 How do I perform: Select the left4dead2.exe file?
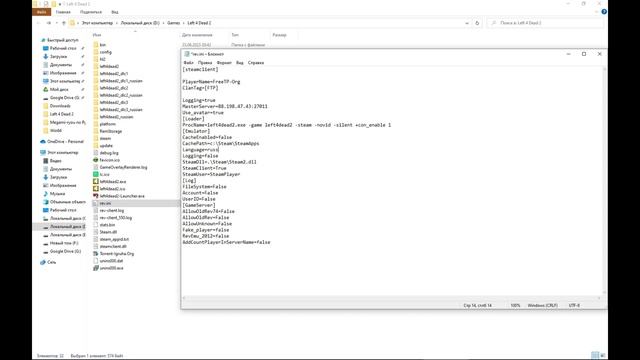(113, 182)
